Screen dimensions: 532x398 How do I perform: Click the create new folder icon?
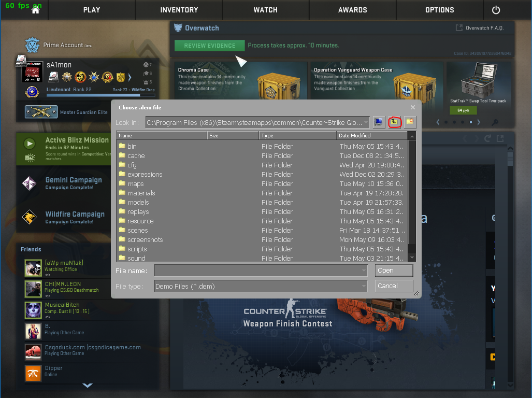coord(410,122)
